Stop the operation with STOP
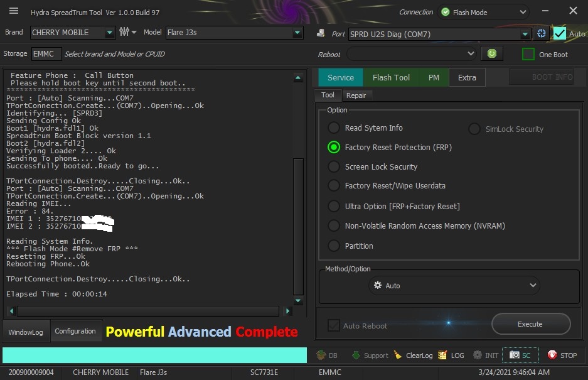Screen dimensions: 588x380 point(562,356)
